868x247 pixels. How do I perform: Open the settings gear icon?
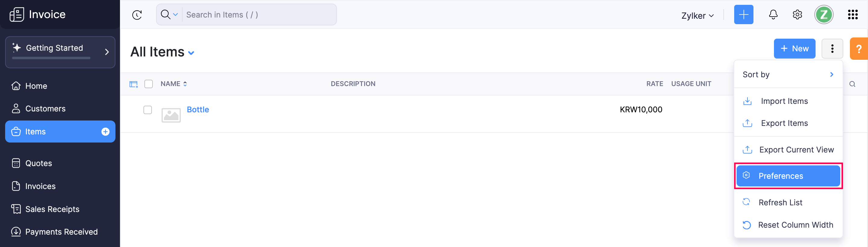click(797, 14)
